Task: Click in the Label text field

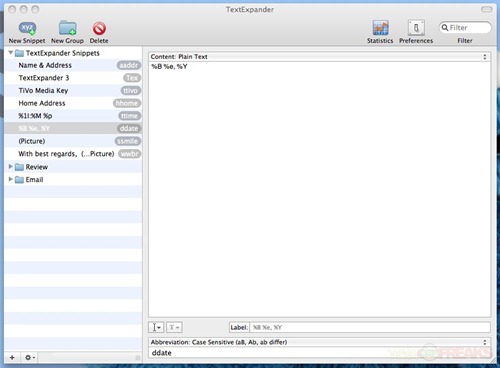Action: click(370, 327)
